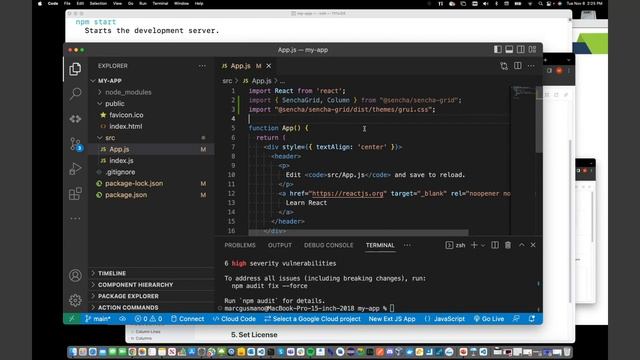Open Source Control view with badge

pos(75,144)
